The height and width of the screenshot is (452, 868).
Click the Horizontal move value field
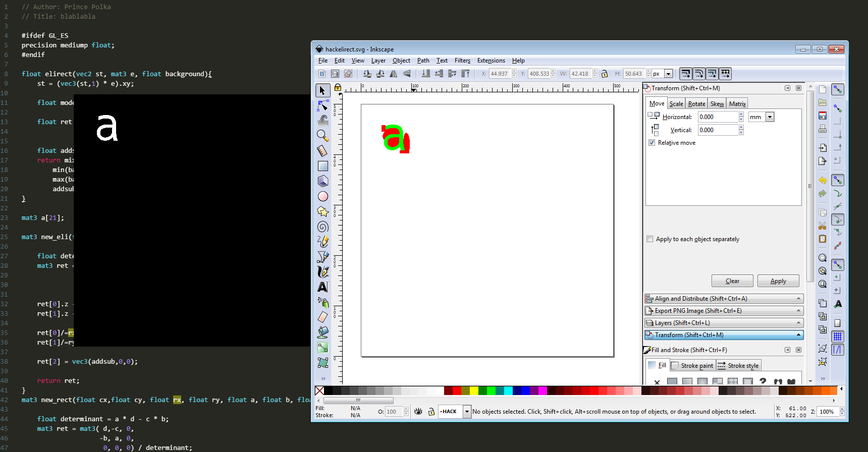click(718, 117)
